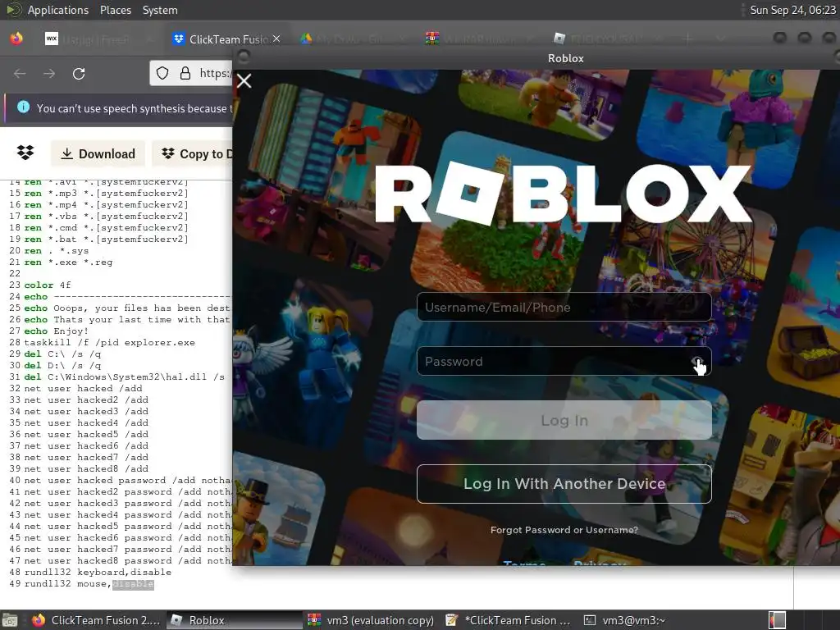Screen dimensions: 840x630
Task: Click the Download button on Dropbox page
Action: coord(98,153)
